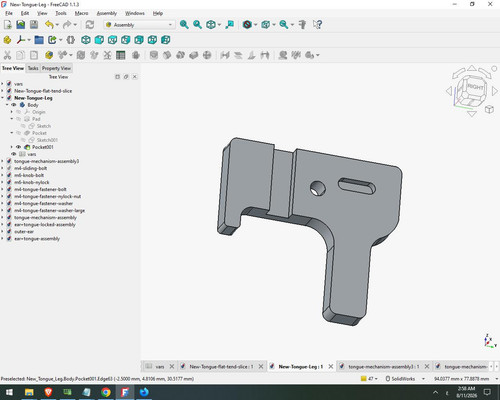This screenshot has height=400, width=500.
Task: Close the New-Tongue-flat-tend-slice document tab
Action: point(261,367)
